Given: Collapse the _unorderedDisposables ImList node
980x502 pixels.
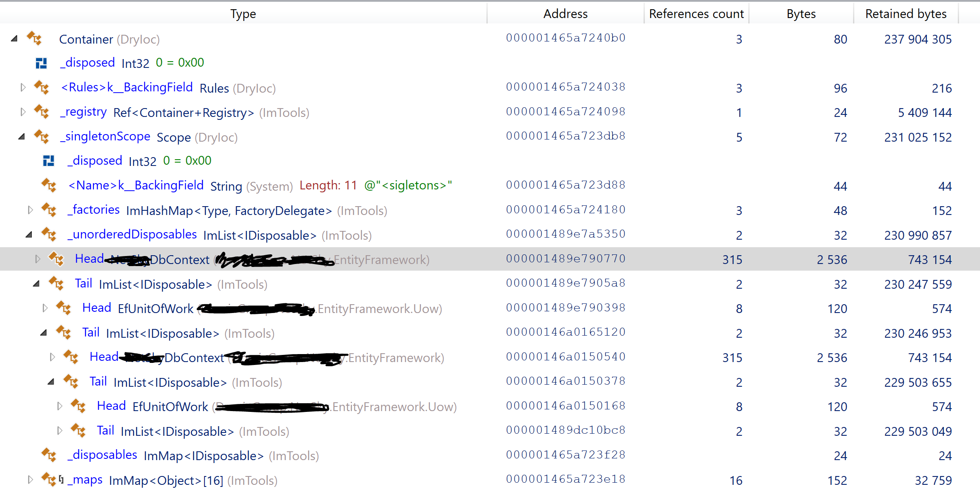Looking at the screenshot, I should click(30, 234).
